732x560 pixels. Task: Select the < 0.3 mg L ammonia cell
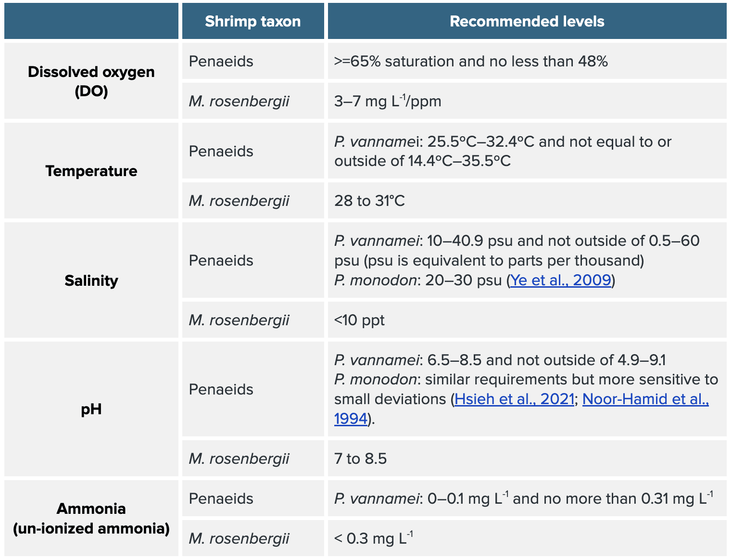pyautogui.click(x=373, y=538)
